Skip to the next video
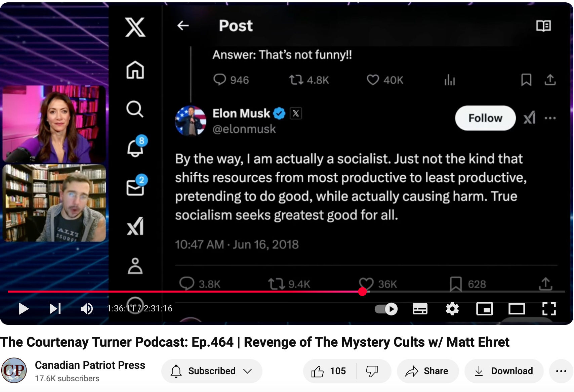The image size is (574, 392). pos(55,308)
